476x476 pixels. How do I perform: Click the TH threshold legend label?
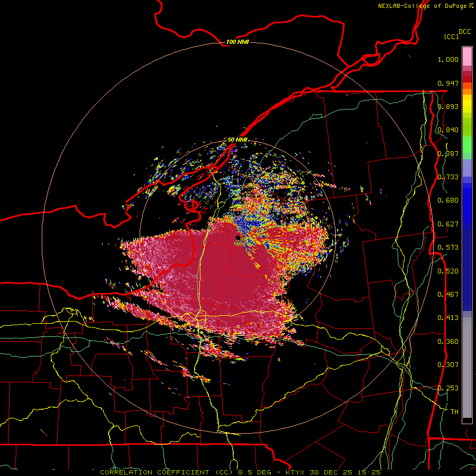point(454,412)
